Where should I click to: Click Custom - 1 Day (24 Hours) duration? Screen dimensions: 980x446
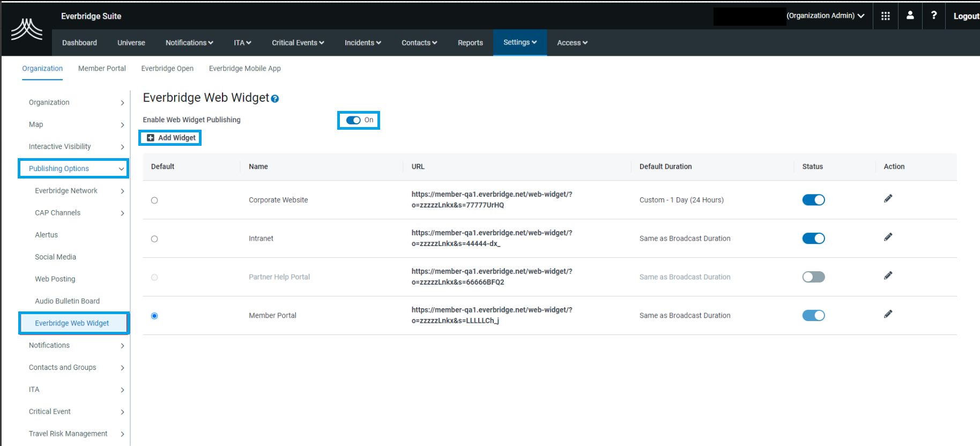coord(681,200)
